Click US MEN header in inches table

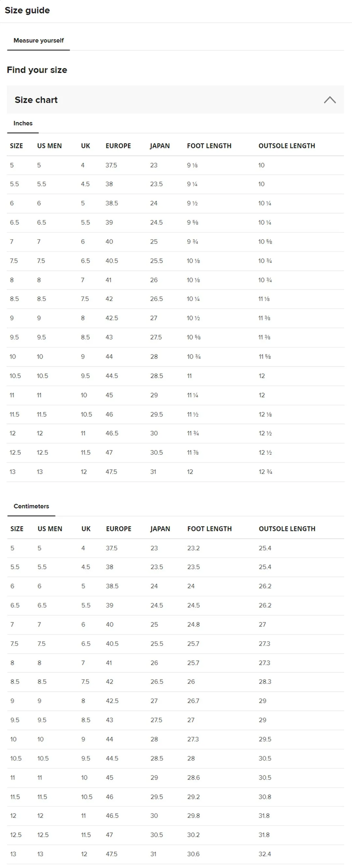[x=50, y=146]
